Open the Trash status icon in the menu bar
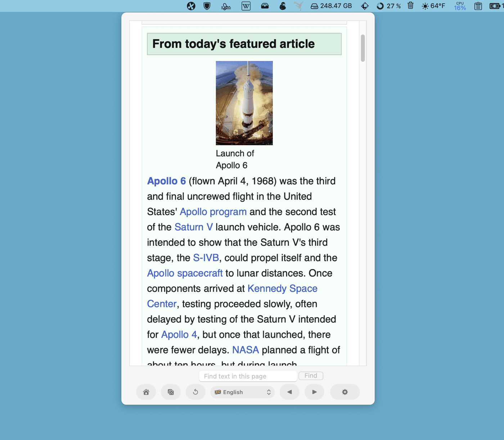 pyautogui.click(x=410, y=6)
